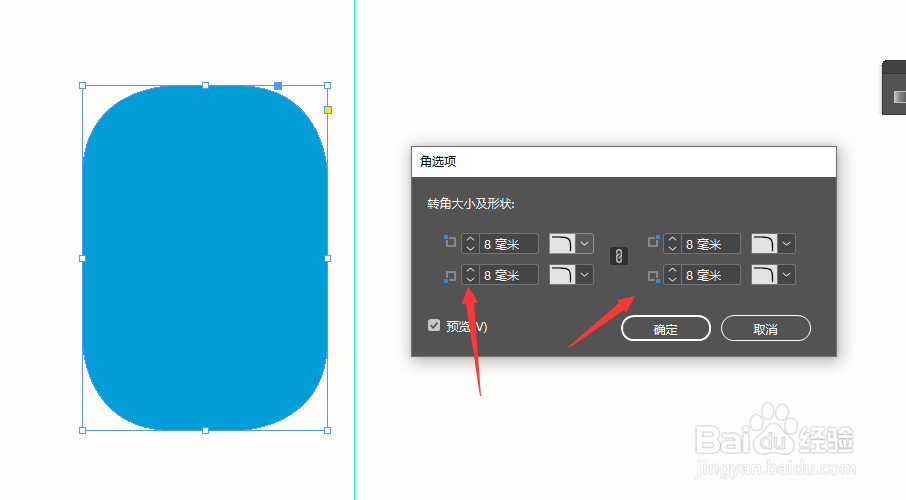Click the 角选项 dialog title bar
The width and height of the screenshot is (906, 500).
624,162
